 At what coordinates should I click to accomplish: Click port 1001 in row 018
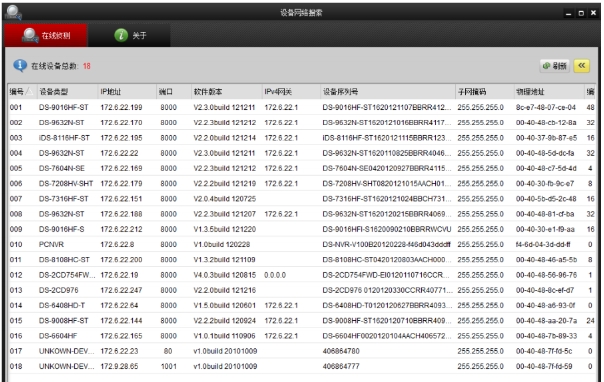point(169,366)
